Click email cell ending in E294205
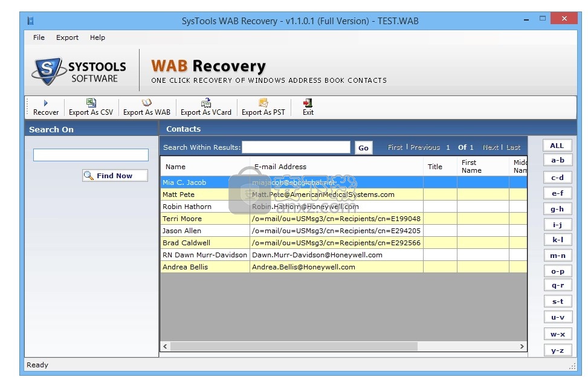Image resolution: width=588 pixels, height=383 pixels. coord(337,231)
